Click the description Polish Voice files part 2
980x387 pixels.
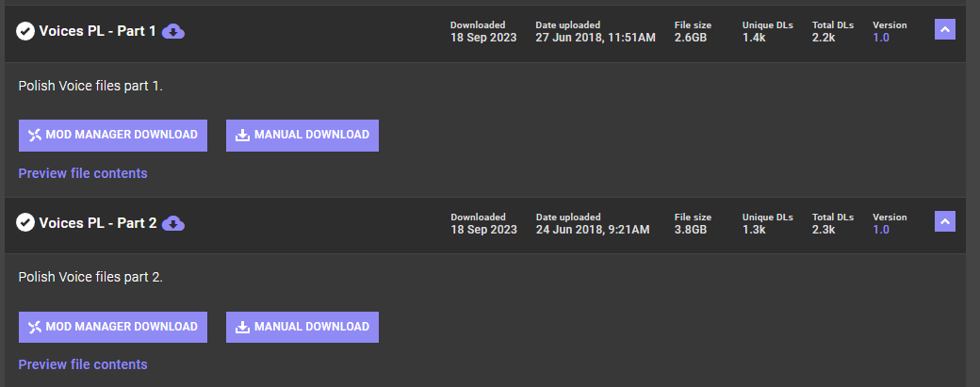pyautogui.click(x=90, y=277)
